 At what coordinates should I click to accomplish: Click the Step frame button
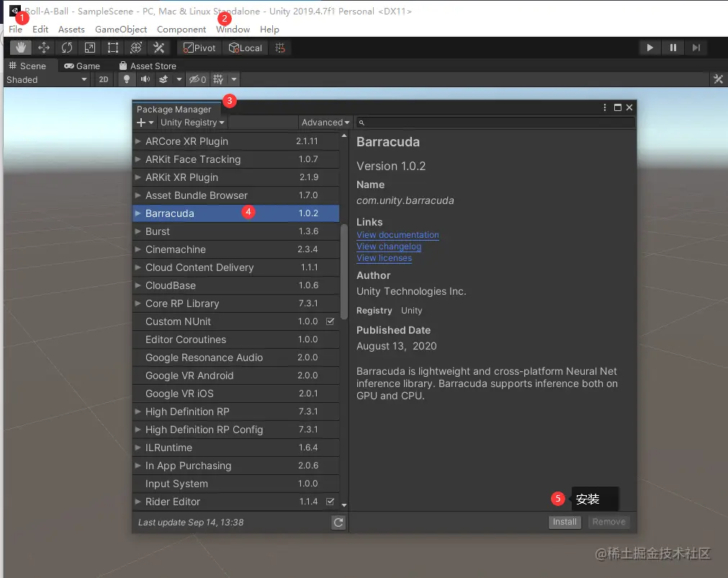tap(696, 48)
